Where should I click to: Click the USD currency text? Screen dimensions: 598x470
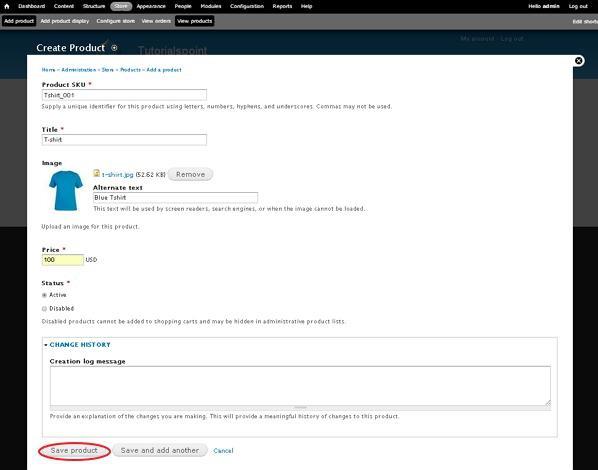click(x=91, y=260)
